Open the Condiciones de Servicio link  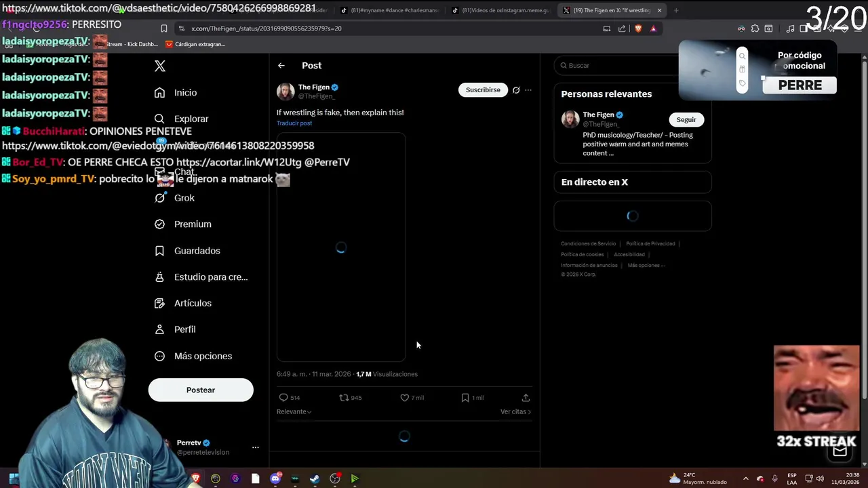click(589, 244)
